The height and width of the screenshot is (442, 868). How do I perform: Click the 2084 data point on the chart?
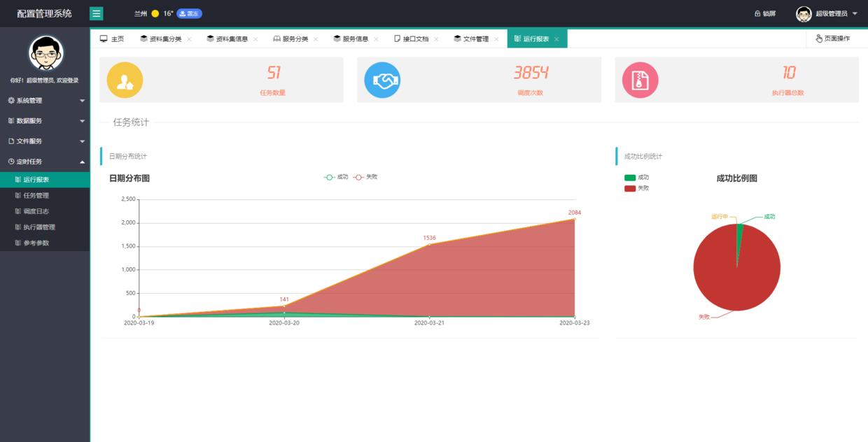click(x=574, y=220)
